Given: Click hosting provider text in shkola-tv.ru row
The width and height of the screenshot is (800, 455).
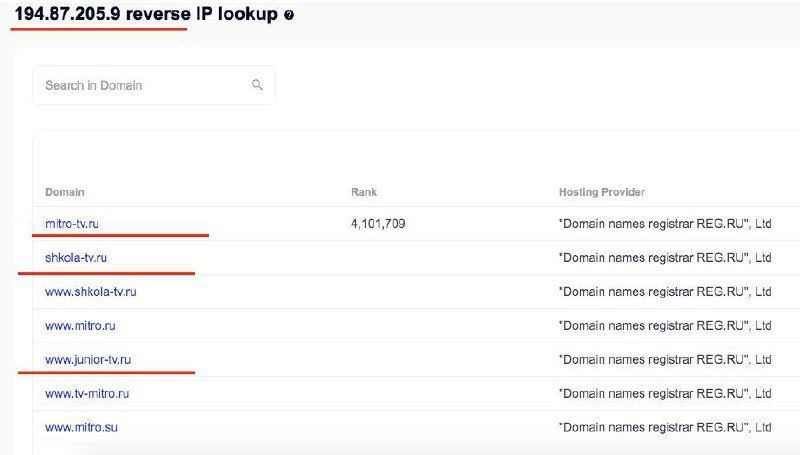Looking at the screenshot, I should pos(665,258).
